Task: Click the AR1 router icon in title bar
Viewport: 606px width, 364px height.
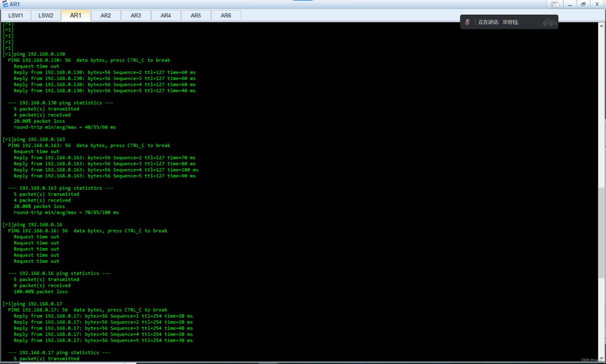Action: pyautogui.click(x=5, y=4)
